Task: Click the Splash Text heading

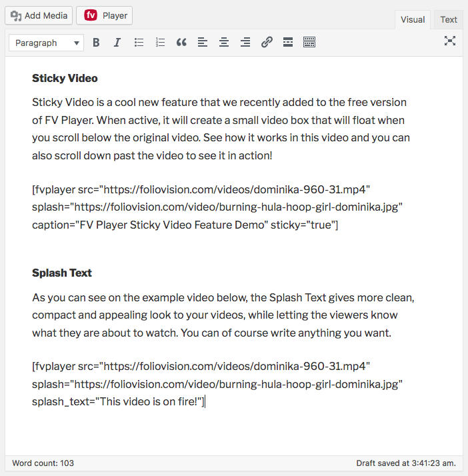Action: pos(62,273)
